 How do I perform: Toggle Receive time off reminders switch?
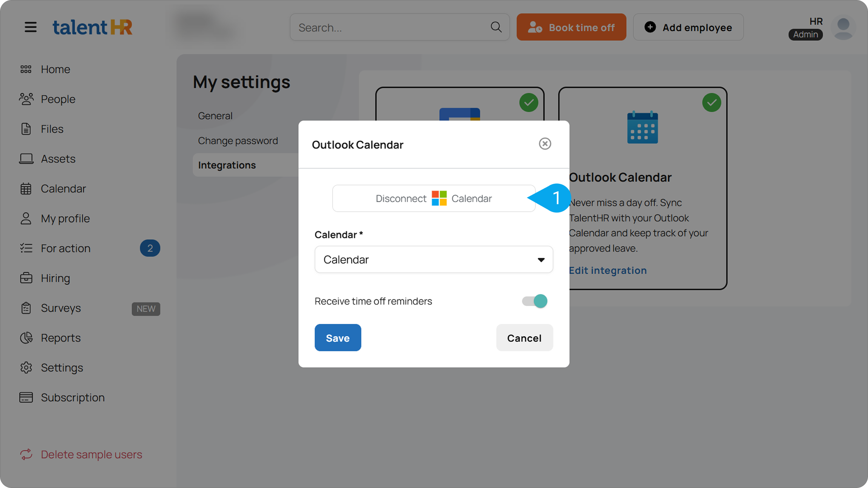point(534,301)
